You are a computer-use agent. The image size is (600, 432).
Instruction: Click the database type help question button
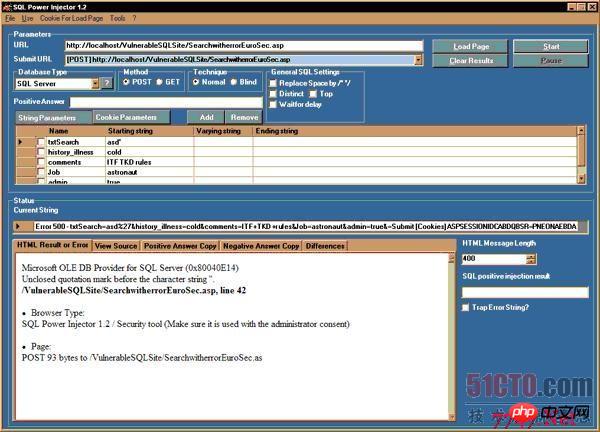[107, 83]
